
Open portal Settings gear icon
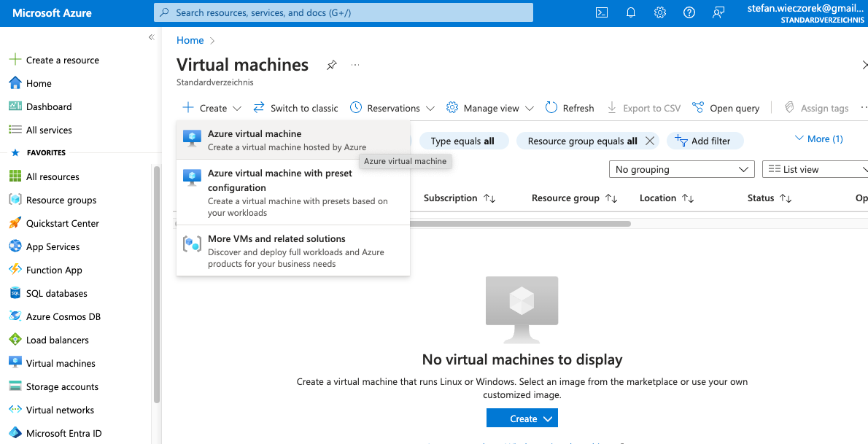[659, 12]
